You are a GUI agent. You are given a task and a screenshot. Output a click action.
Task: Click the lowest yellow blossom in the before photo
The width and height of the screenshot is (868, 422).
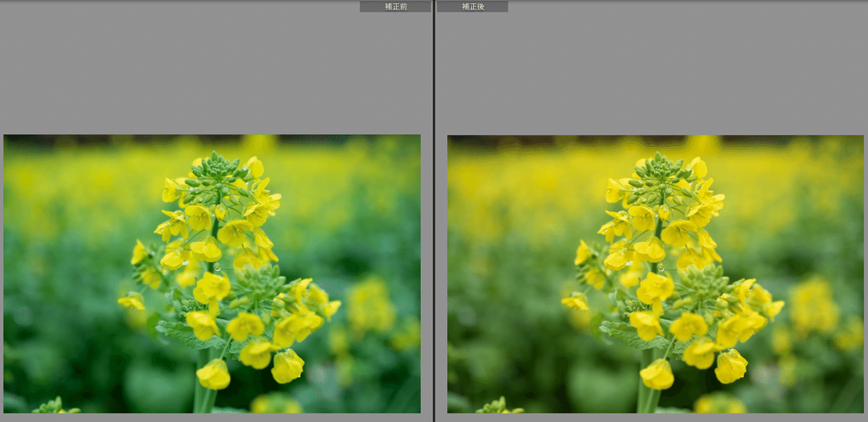tap(214, 374)
